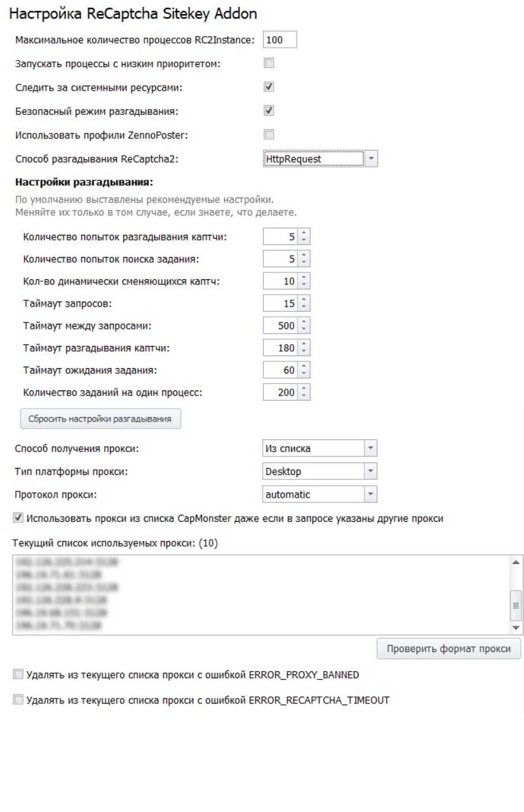Open the proxy protocol dropdown

[371, 494]
